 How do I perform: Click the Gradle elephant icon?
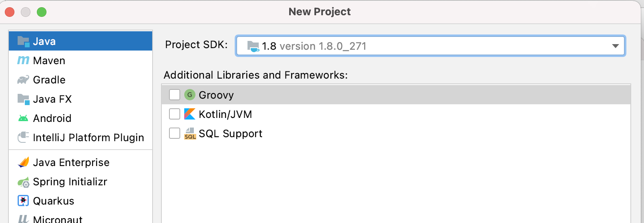(23, 79)
